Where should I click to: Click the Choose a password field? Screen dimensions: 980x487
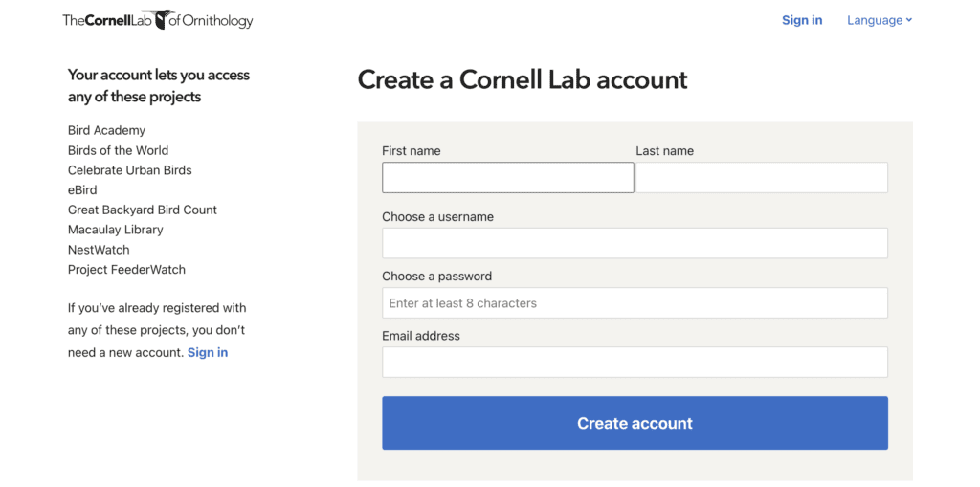click(x=635, y=303)
